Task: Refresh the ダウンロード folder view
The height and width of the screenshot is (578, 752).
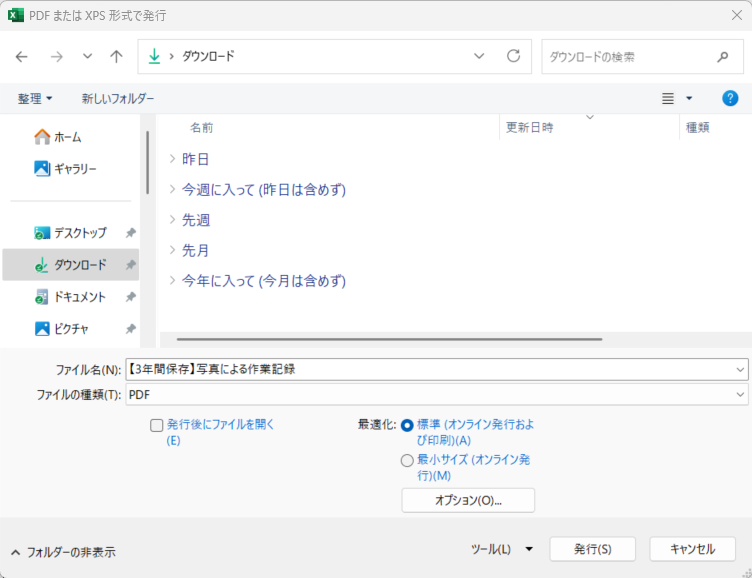Action: [513, 57]
